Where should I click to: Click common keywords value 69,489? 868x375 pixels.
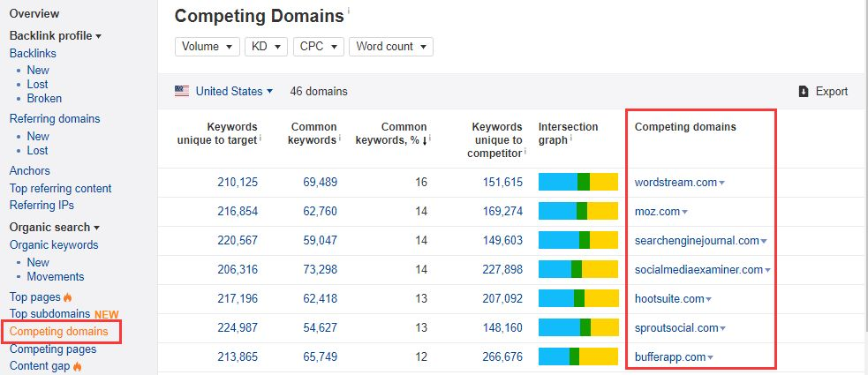coord(320,183)
